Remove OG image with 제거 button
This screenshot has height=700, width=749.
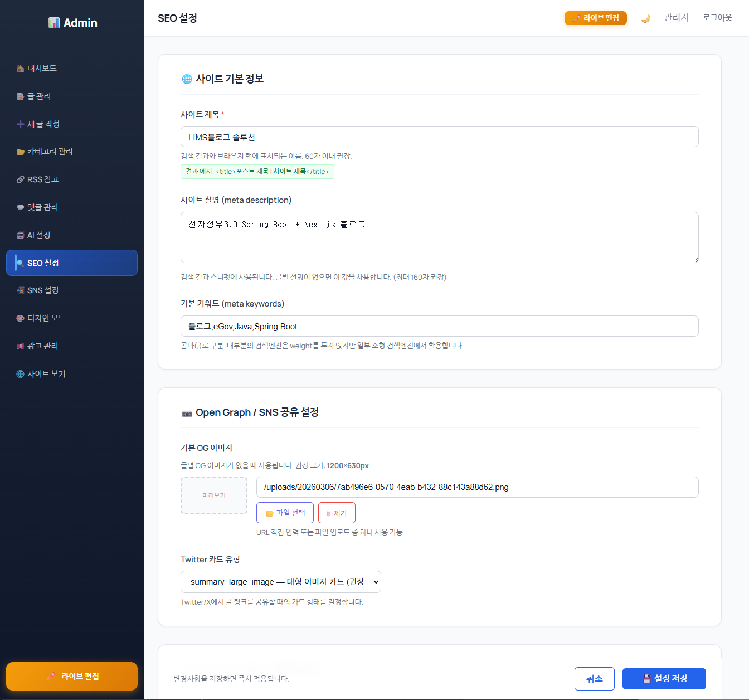tap(337, 513)
